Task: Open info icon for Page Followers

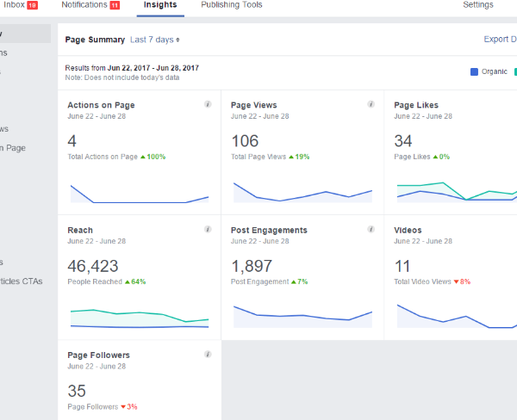Action: [208, 355]
